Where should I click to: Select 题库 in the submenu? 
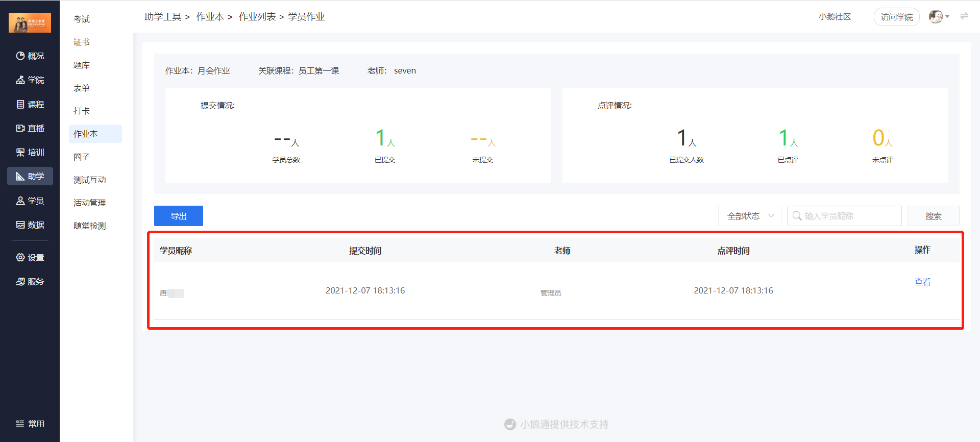(82, 65)
